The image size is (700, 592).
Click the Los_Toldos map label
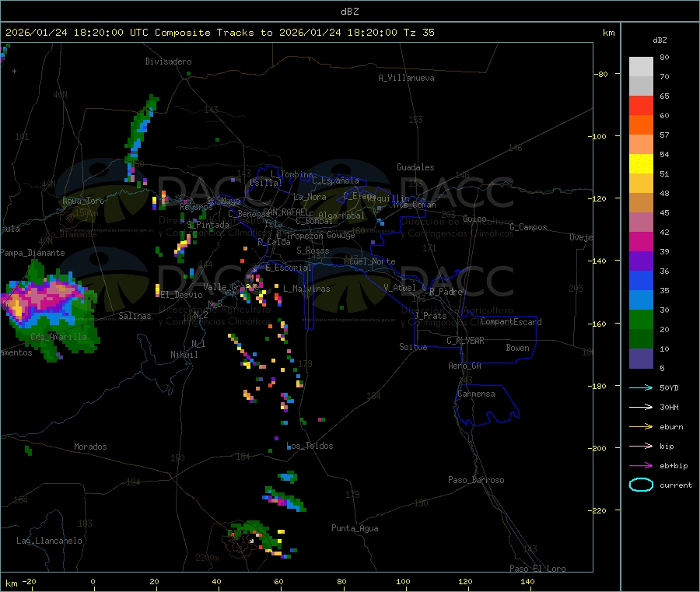coord(310,446)
